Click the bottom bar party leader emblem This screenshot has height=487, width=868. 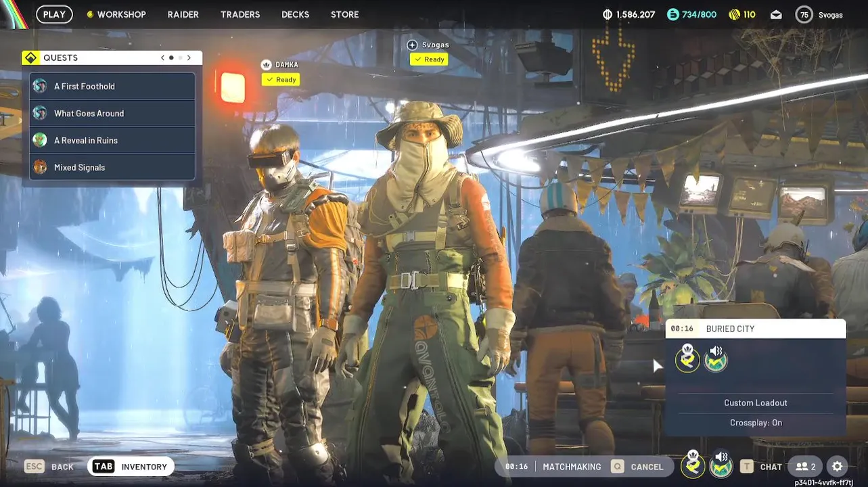click(x=693, y=465)
